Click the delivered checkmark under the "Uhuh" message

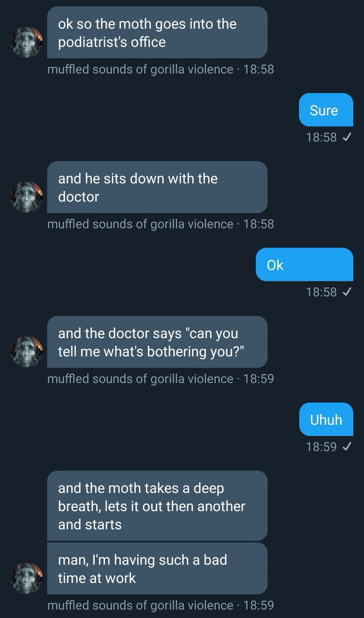(x=346, y=447)
